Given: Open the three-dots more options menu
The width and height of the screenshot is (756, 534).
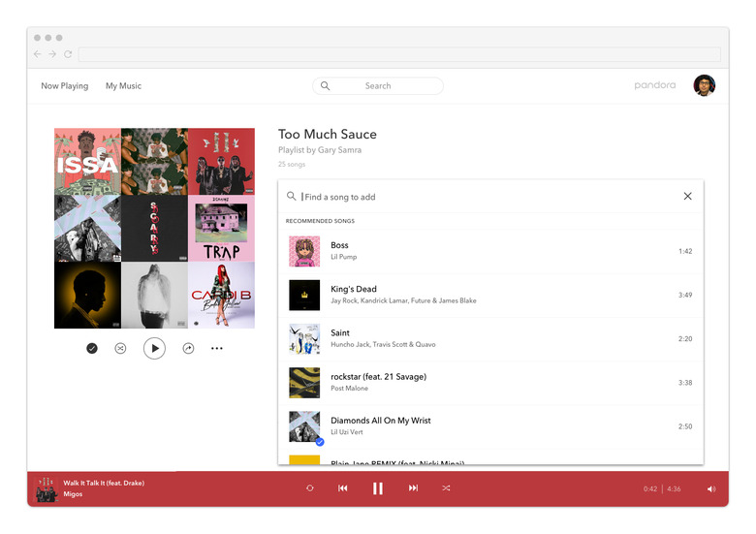Looking at the screenshot, I should pos(217,348).
